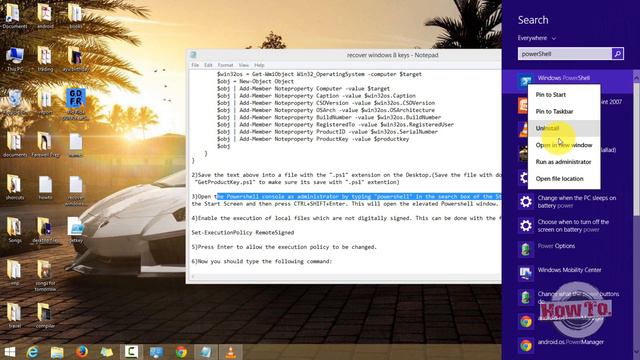
Task: Open Choose when to turn off screen
Action: point(573,226)
